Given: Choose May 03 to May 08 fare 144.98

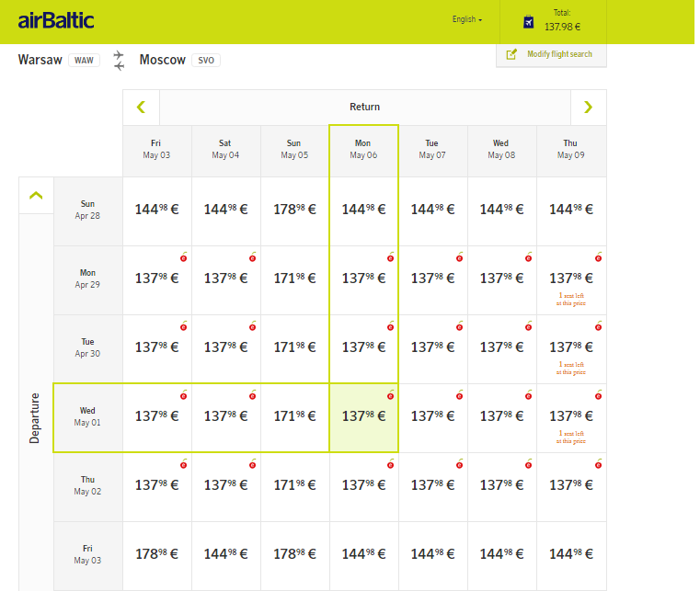Looking at the screenshot, I should click(x=502, y=556).
